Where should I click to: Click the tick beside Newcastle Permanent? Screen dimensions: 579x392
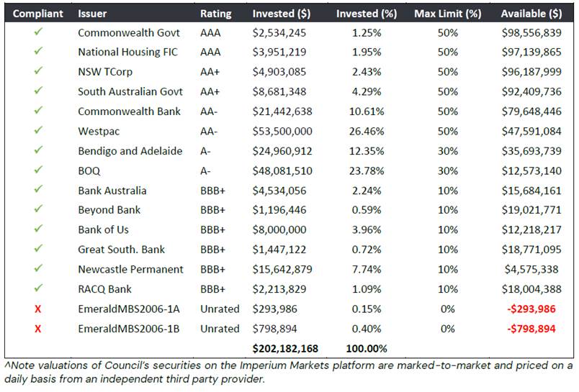point(38,268)
